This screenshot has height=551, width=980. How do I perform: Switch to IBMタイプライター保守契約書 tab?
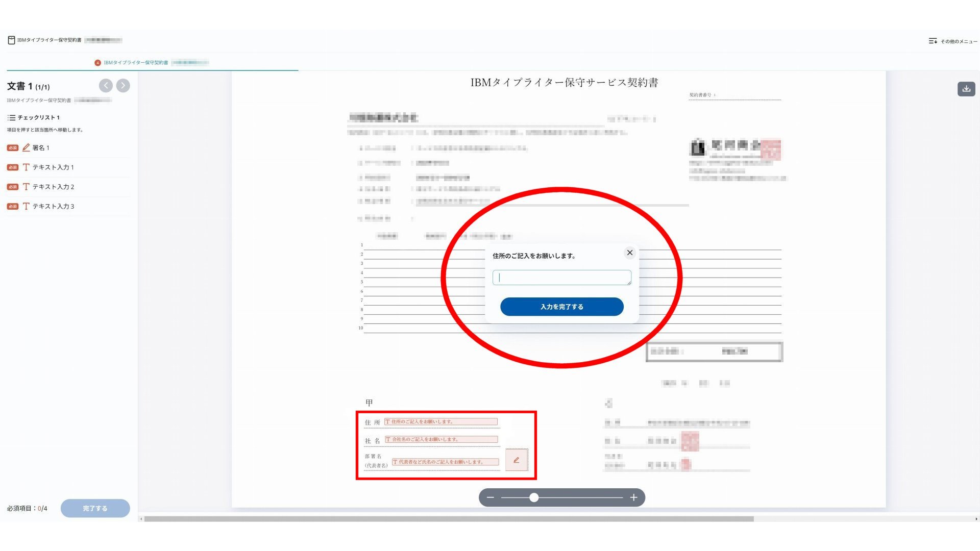tap(136, 63)
